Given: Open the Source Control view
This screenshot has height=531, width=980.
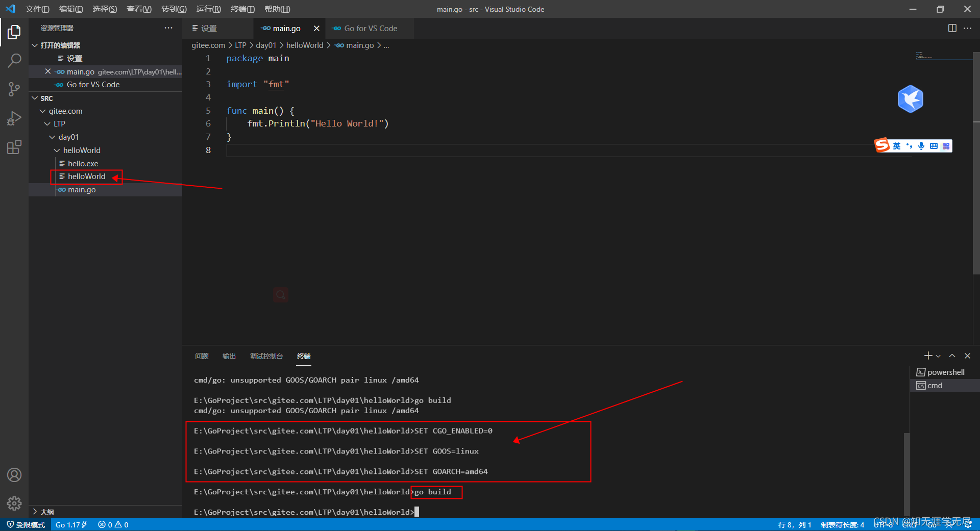Looking at the screenshot, I should [14, 90].
